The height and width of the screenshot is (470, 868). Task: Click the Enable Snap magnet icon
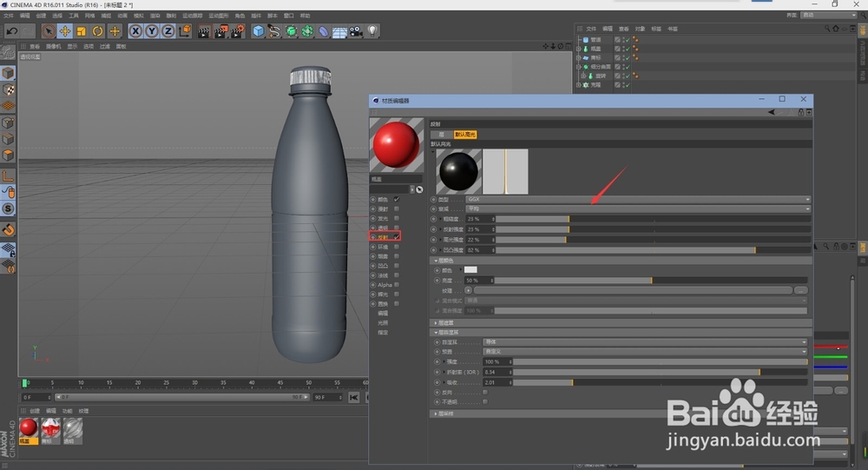click(8, 229)
